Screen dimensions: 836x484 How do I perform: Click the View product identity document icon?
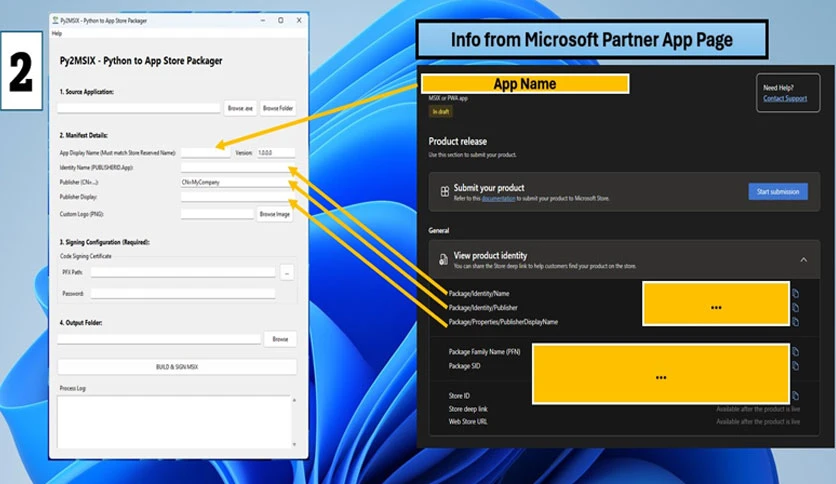[x=444, y=260]
